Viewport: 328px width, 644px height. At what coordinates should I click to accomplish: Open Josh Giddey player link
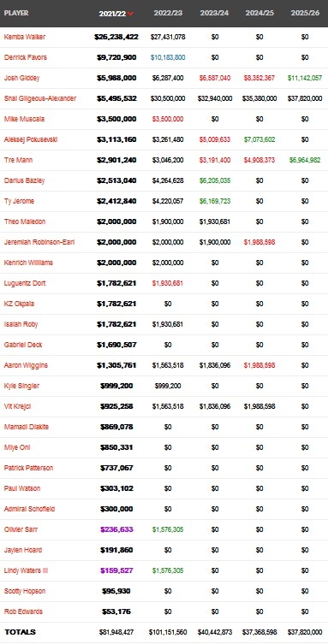pos(21,78)
